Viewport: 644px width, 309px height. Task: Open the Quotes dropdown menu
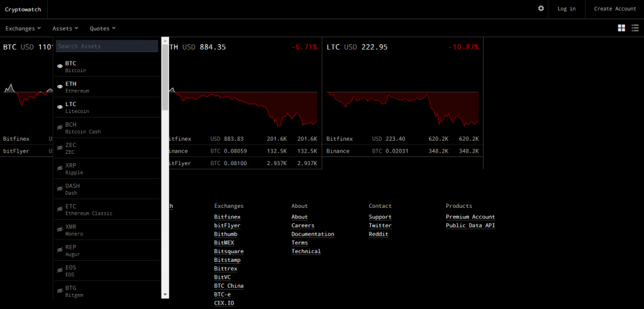point(103,28)
